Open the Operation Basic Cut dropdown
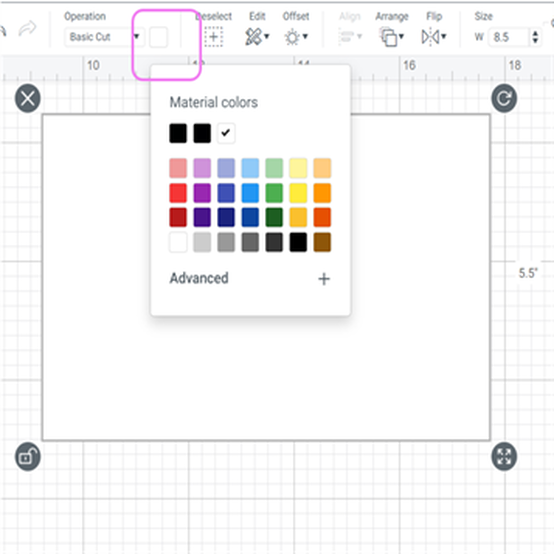554x554 pixels. click(104, 37)
